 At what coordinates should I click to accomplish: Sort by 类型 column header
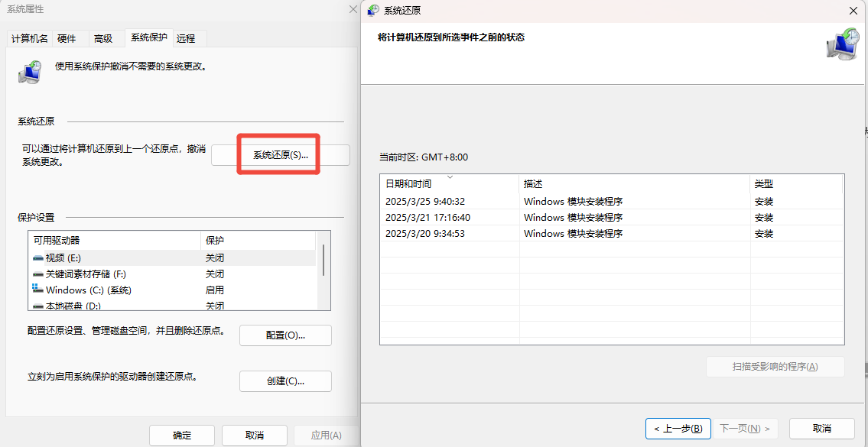797,183
